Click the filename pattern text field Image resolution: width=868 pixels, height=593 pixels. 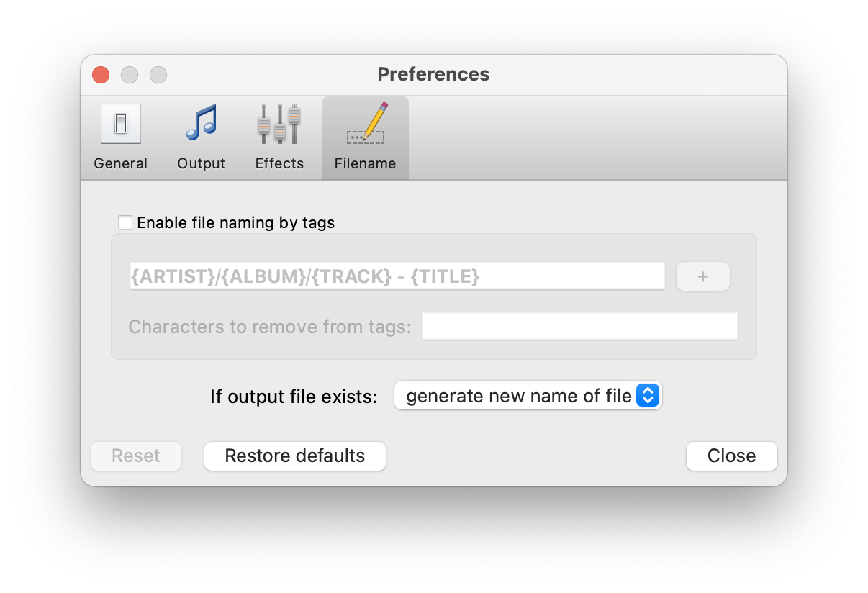pos(397,276)
